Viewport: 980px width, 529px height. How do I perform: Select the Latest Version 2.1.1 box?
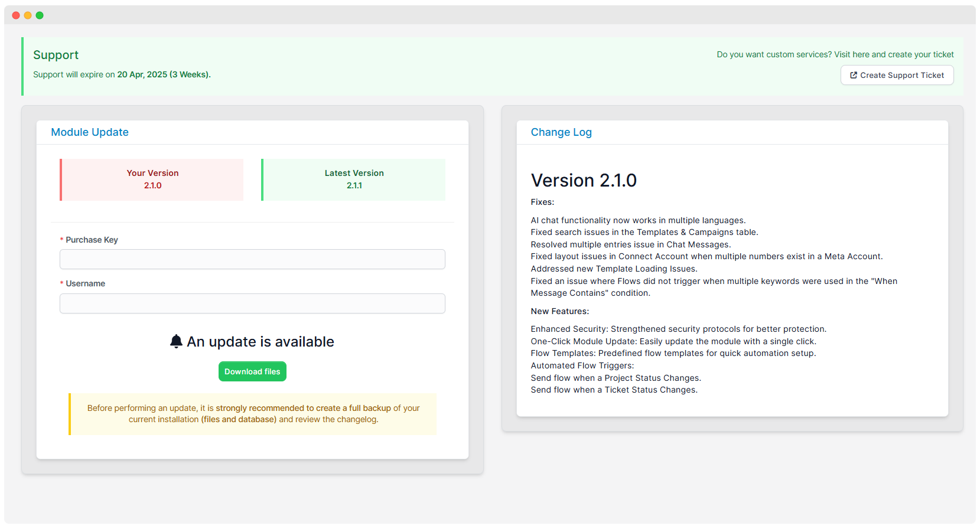[353, 179]
